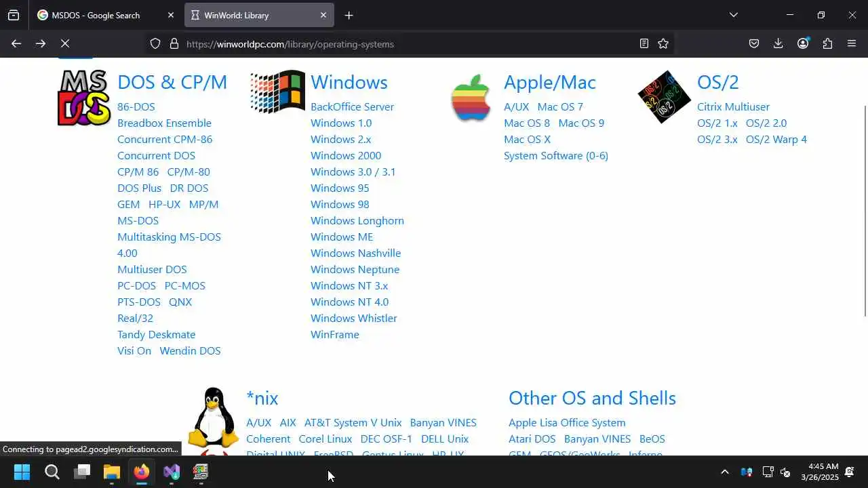Open the DR DOS link
This screenshot has width=868, height=488.
click(189, 188)
